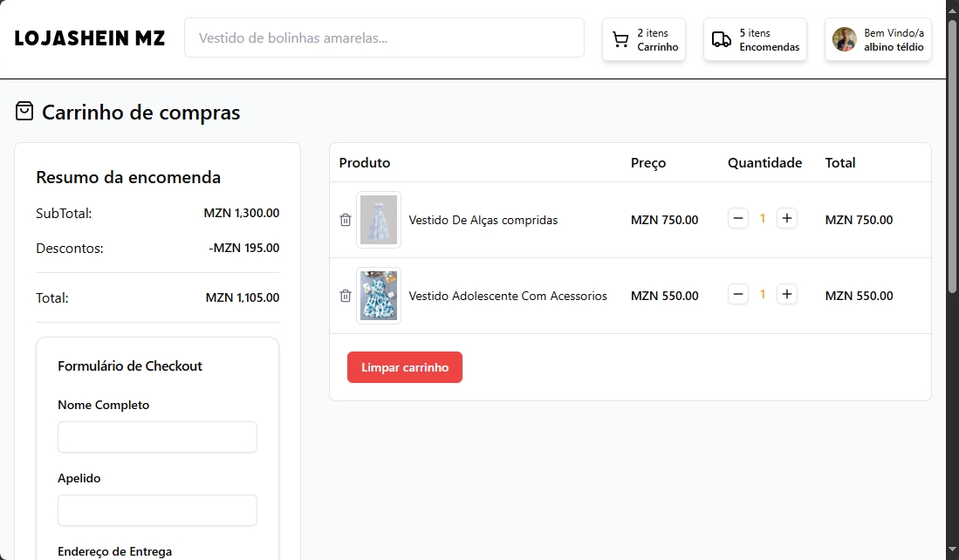Click the Vestido Adolescente Com Acessorios thumbnail

click(378, 295)
